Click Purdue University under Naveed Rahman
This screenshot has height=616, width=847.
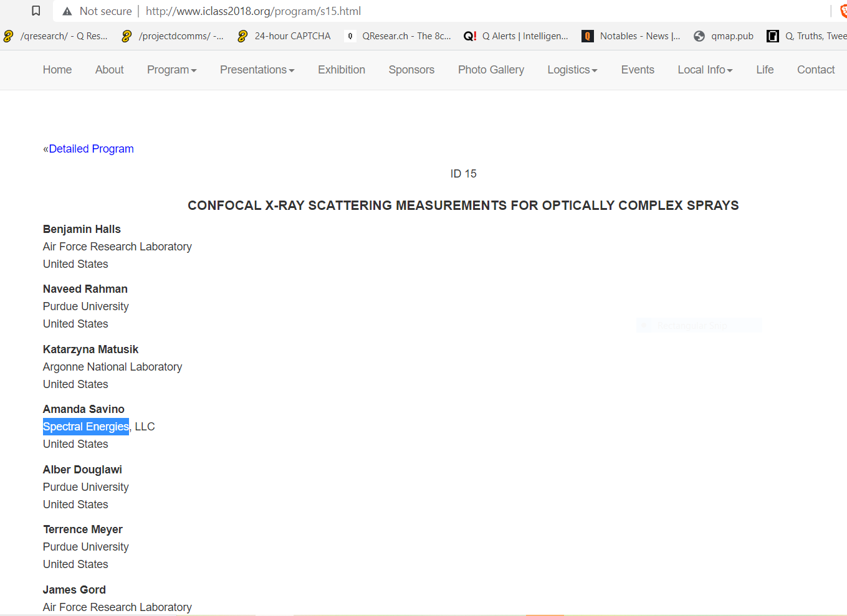86,306
